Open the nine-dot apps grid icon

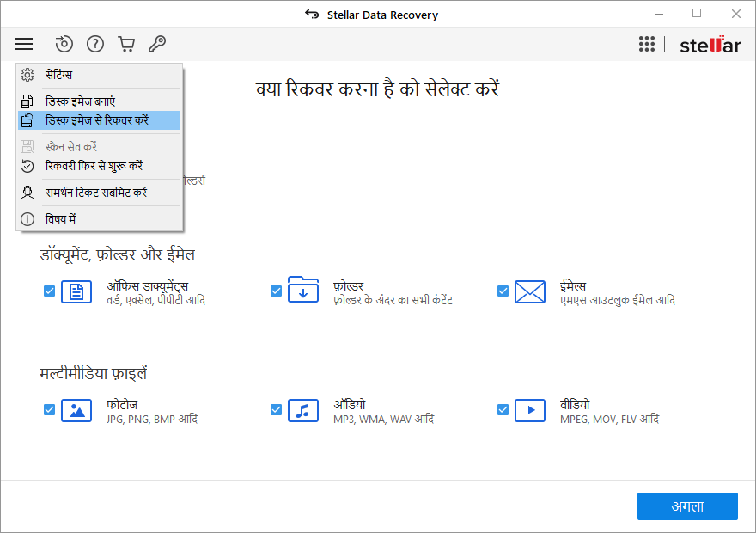(647, 45)
